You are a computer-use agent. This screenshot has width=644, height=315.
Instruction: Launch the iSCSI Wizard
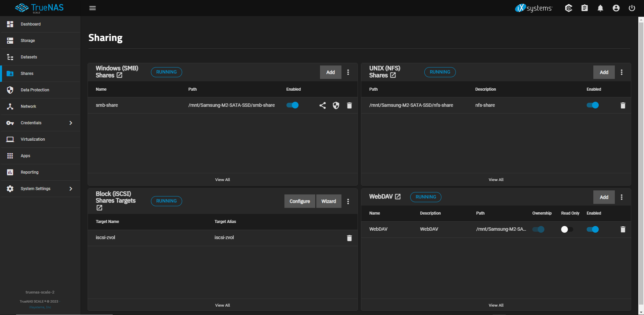328,201
